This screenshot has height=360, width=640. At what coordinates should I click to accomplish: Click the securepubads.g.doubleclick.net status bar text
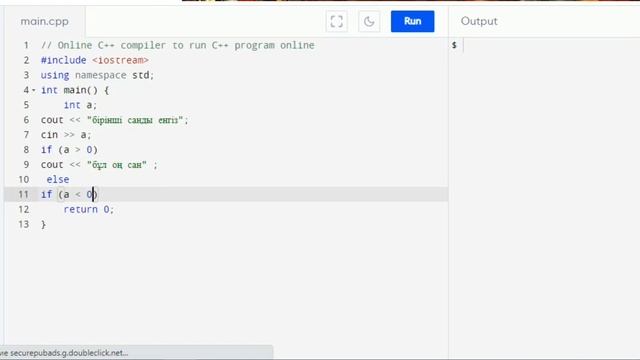coord(64,353)
